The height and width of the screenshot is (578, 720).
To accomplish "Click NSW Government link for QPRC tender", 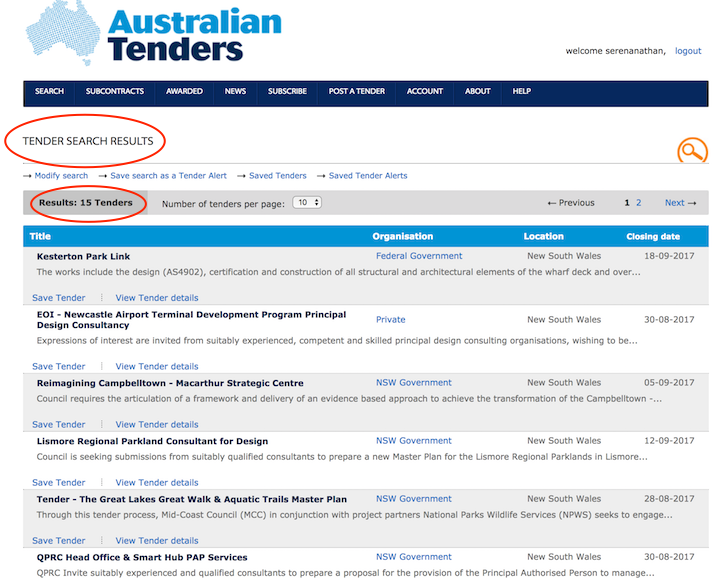I will 414,557.
